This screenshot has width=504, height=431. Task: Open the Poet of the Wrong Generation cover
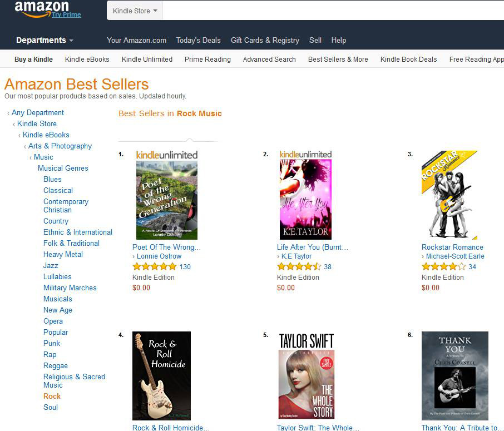(167, 200)
